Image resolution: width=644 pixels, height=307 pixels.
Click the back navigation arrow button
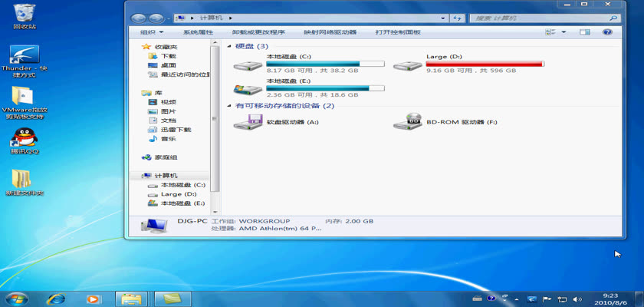tap(139, 18)
